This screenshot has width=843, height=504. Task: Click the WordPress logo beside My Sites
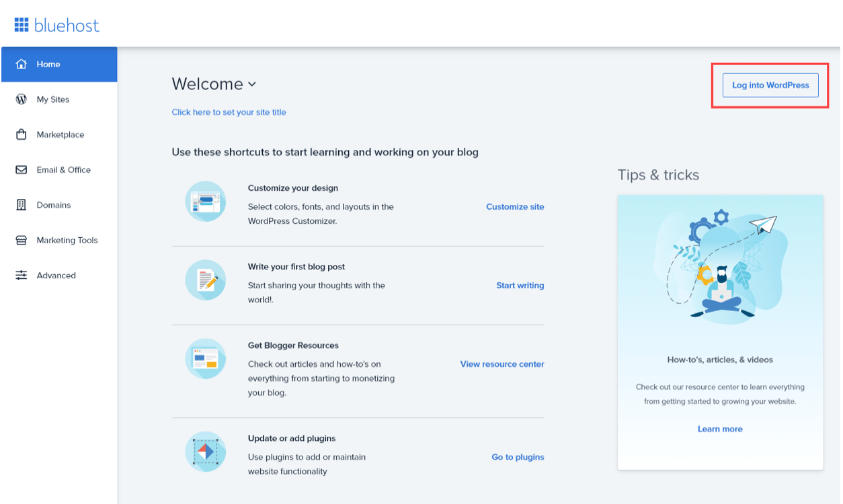pyautogui.click(x=19, y=99)
